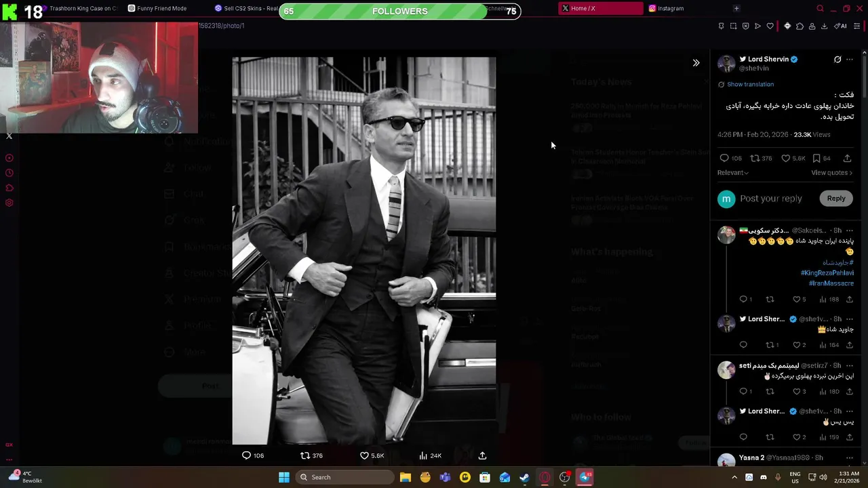Open the more options menu on Lord Shervin's tweet
868x488 pixels.
tap(850, 60)
